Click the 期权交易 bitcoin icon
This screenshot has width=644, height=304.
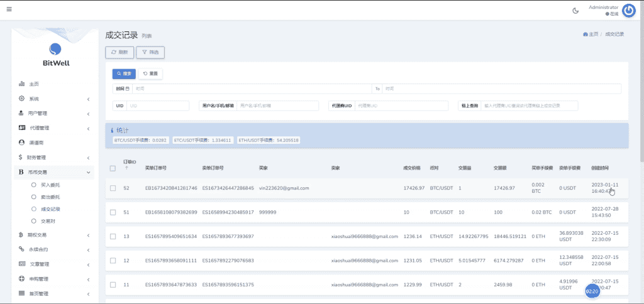coord(21,235)
